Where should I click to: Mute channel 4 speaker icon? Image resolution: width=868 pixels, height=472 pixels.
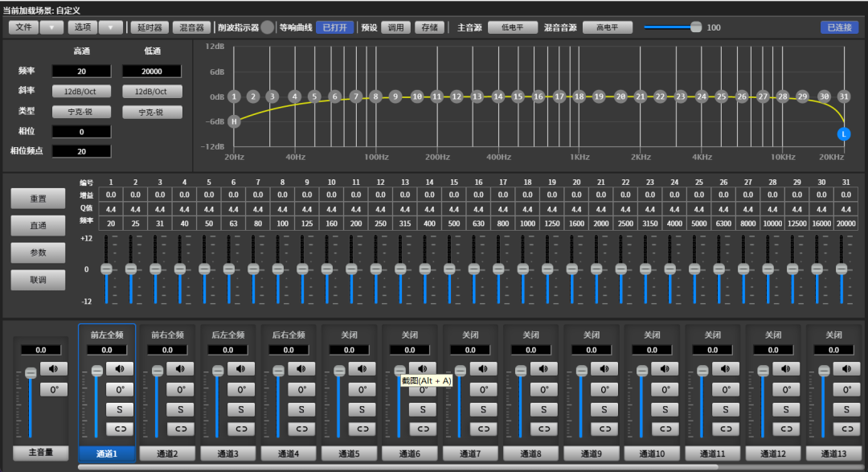coord(301,369)
